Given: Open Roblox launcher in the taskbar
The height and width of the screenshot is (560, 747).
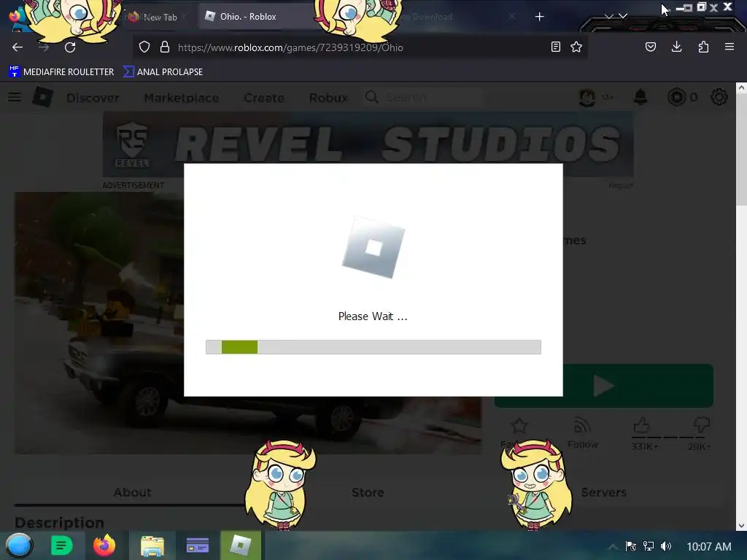Looking at the screenshot, I should click(241, 545).
